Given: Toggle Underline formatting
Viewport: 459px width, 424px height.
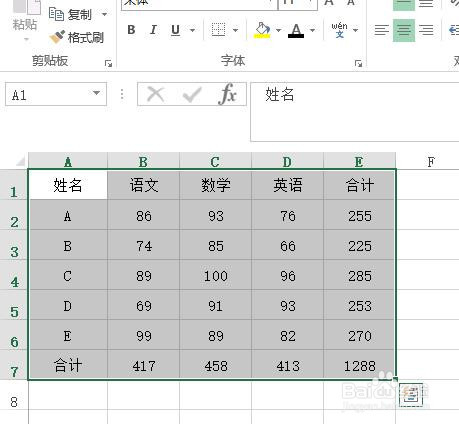Looking at the screenshot, I should tap(175, 30).
